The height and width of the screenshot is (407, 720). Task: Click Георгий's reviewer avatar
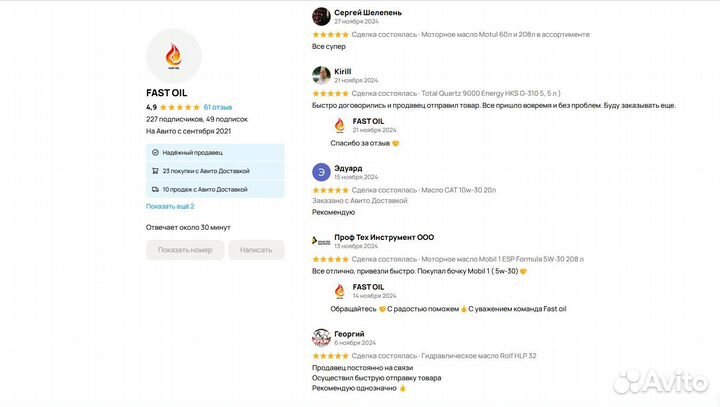point(321,338)
